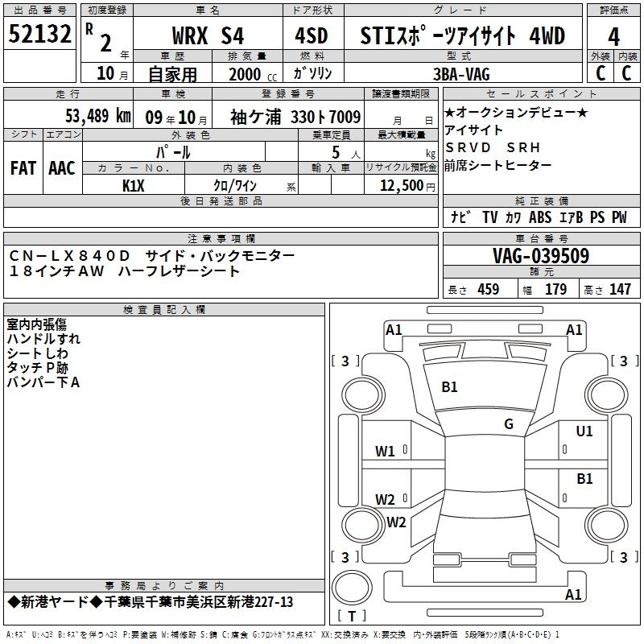
Task: Select the W1 mark on car diagram
Action: tap(385, 451)
